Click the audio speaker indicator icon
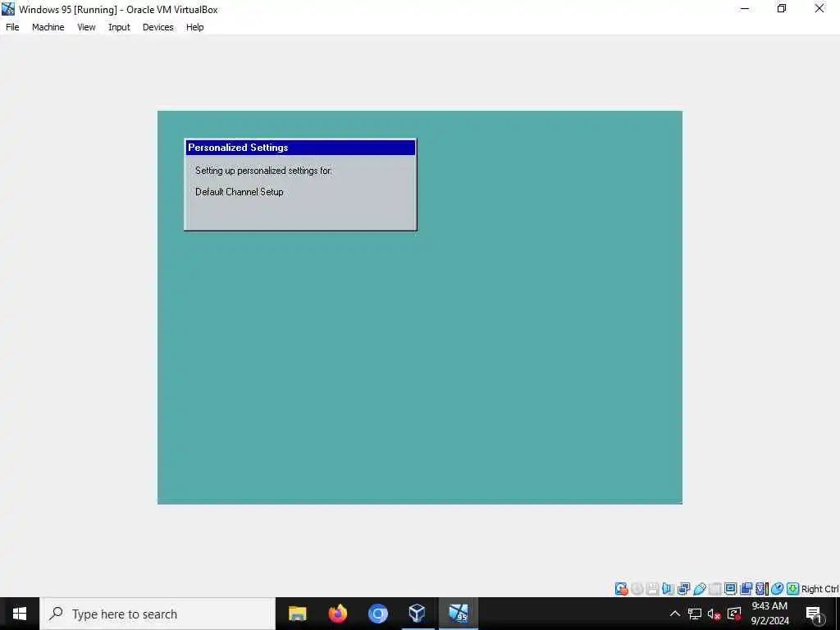 [x=668, y=589]
